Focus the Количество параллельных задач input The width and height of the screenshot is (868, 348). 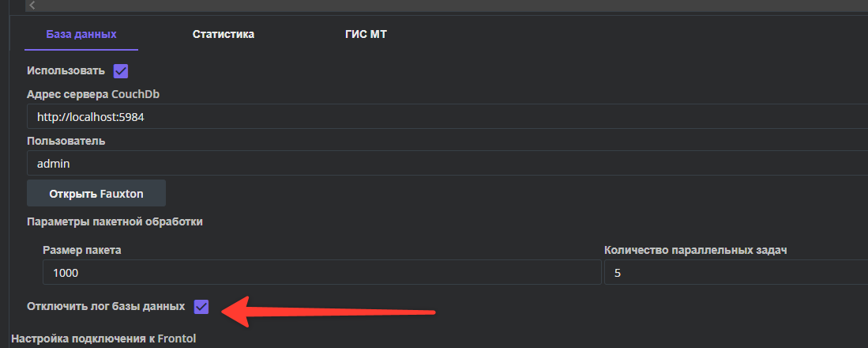click(x=736, y=273)
